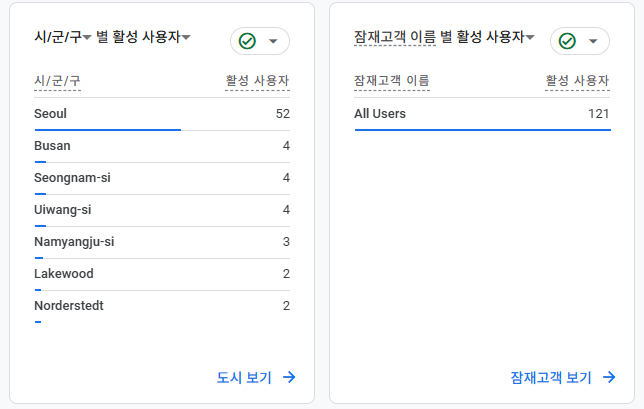Click green checkmark icon in city card
Image resolution: width=644 pixels, height=409 pixels.
247,41
